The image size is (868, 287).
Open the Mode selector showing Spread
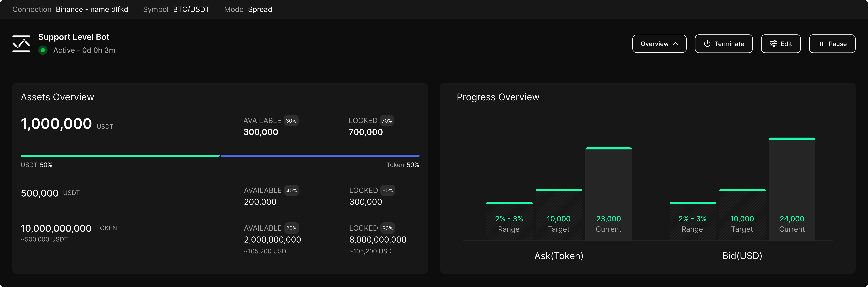pos(260,9)
